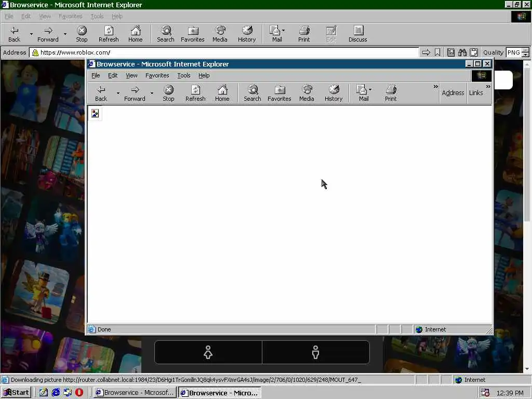Click the scroll down arrow of the outer window
The image size is (532, 399).
pos(527,368)
